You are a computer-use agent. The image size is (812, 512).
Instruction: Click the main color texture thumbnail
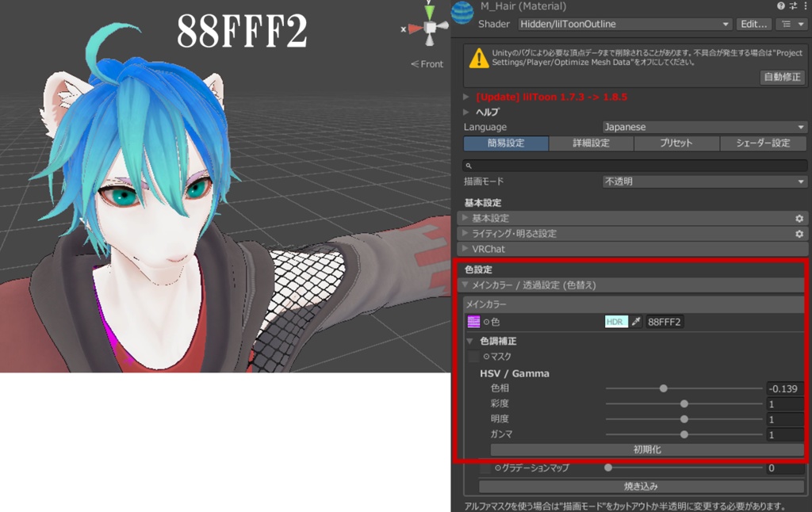tap(473, 322)
